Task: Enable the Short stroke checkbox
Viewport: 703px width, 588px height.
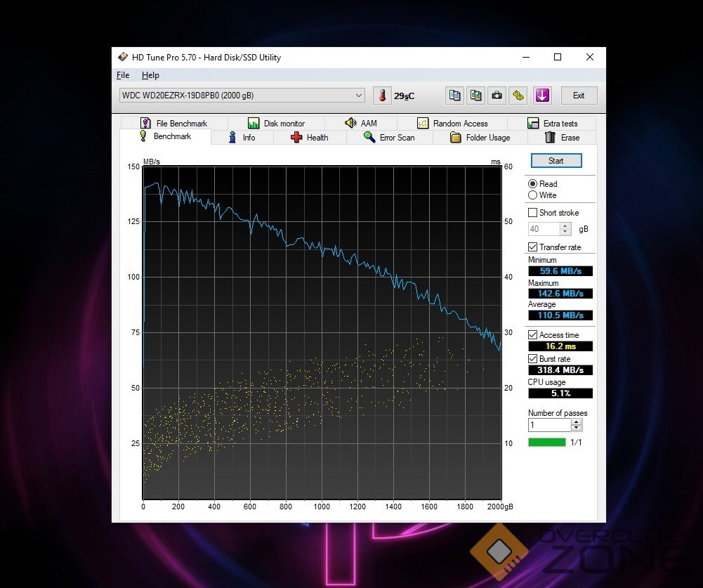Action: coord(533,213)
